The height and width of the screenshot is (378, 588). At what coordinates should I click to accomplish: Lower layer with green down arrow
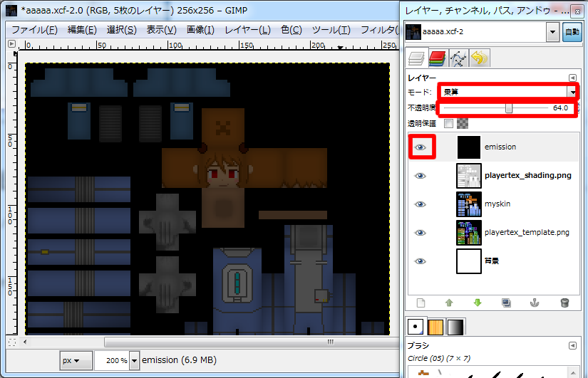[478, 303]
